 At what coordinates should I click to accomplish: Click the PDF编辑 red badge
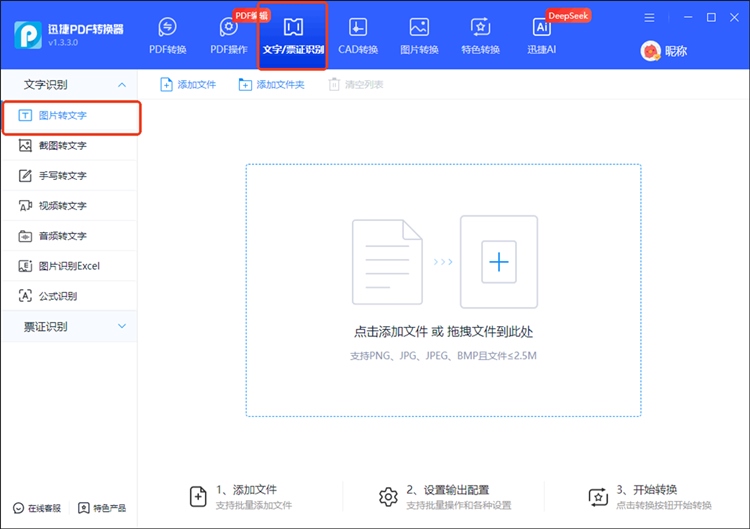[x=252, y=16]
